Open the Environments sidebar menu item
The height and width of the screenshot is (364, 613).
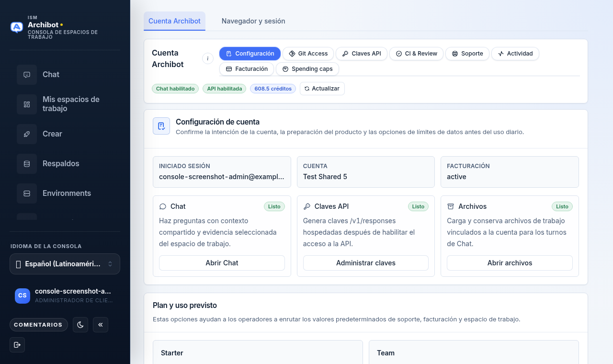pos(65,193)
